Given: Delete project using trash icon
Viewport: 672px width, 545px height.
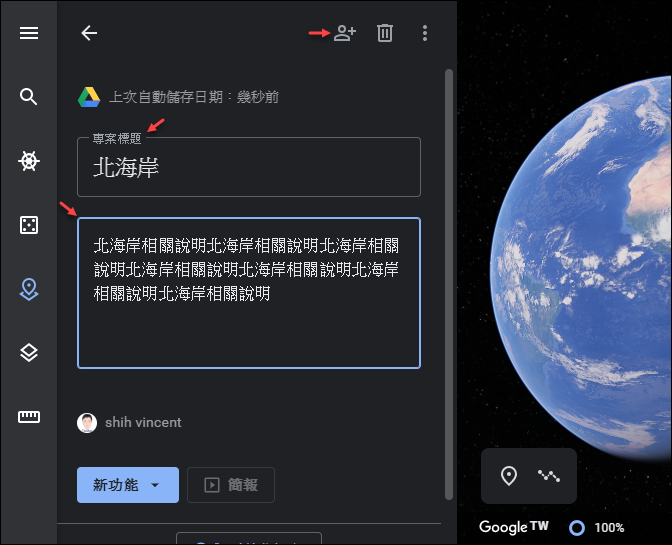Looking at the screenshot, I should [385, 33].
